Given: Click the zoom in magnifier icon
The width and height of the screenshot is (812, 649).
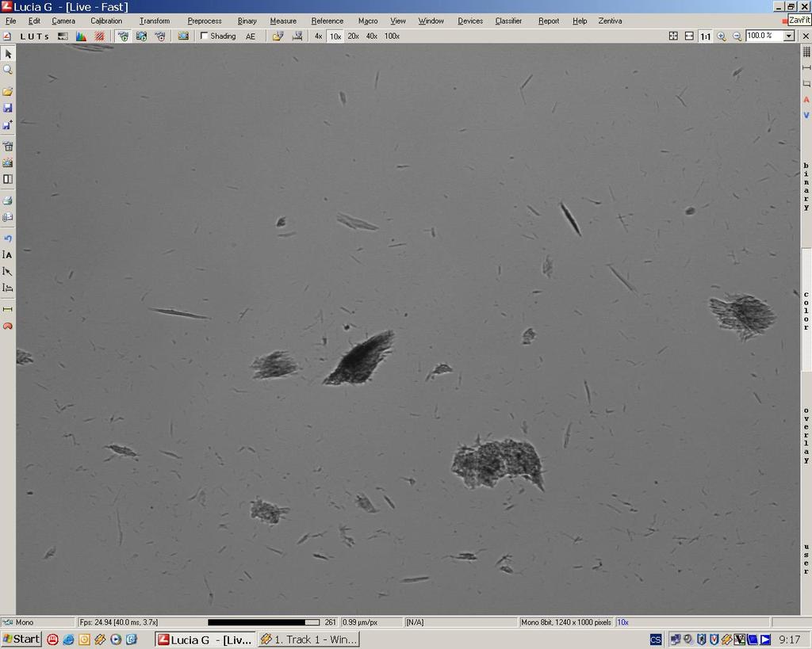Looking at the screenshot, I should (722, 36).
